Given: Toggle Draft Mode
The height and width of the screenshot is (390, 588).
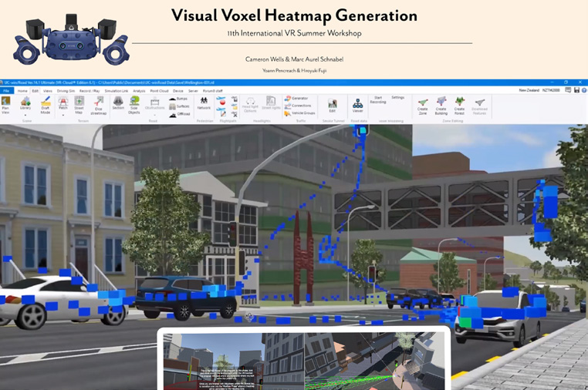Looking at the screenshot, I should coord(46,105).
